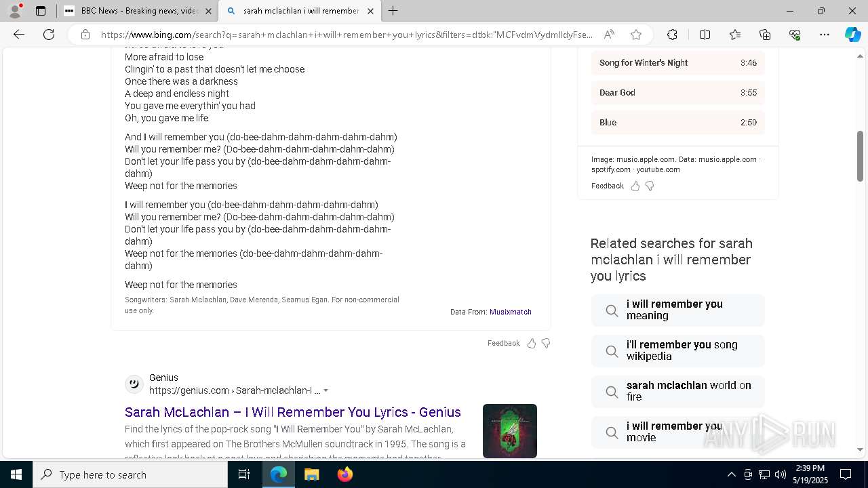Viewport: 868px width, 488px height.
Task: Open Split screen icon
Action: (x=705, y=35)
